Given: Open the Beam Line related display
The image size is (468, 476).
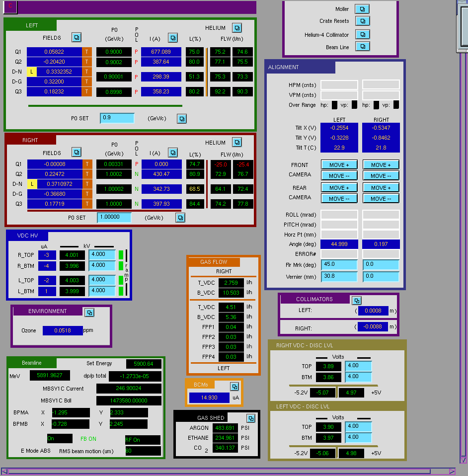Looking at the screenshot, I should (362, 46).
